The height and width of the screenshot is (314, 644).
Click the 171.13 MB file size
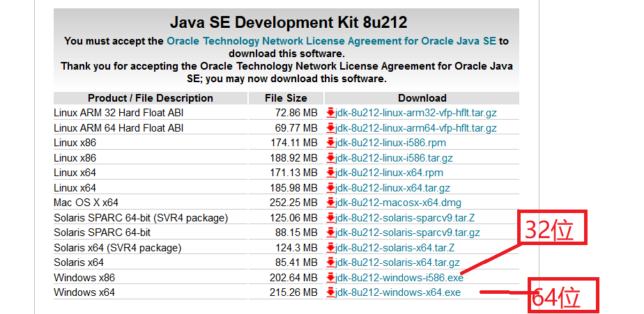tap(293, 173)
